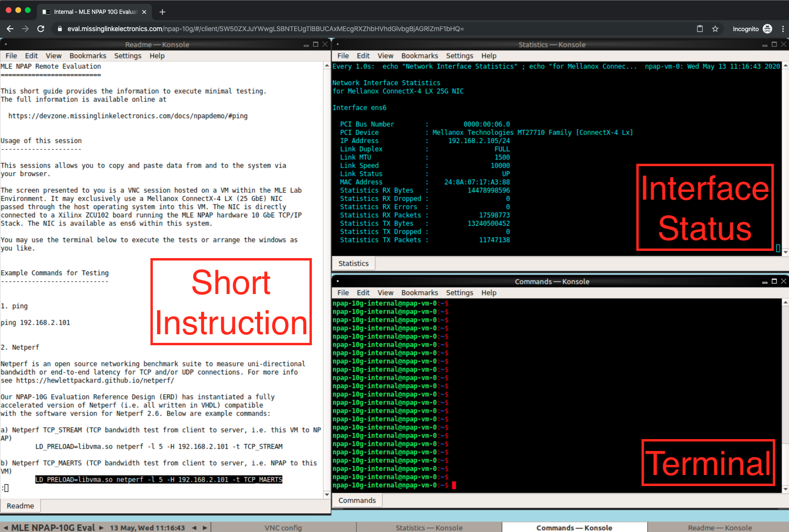Screen dimensions: 789x532
Task: Select the Commands tab below the terminal
Action: 357,500
